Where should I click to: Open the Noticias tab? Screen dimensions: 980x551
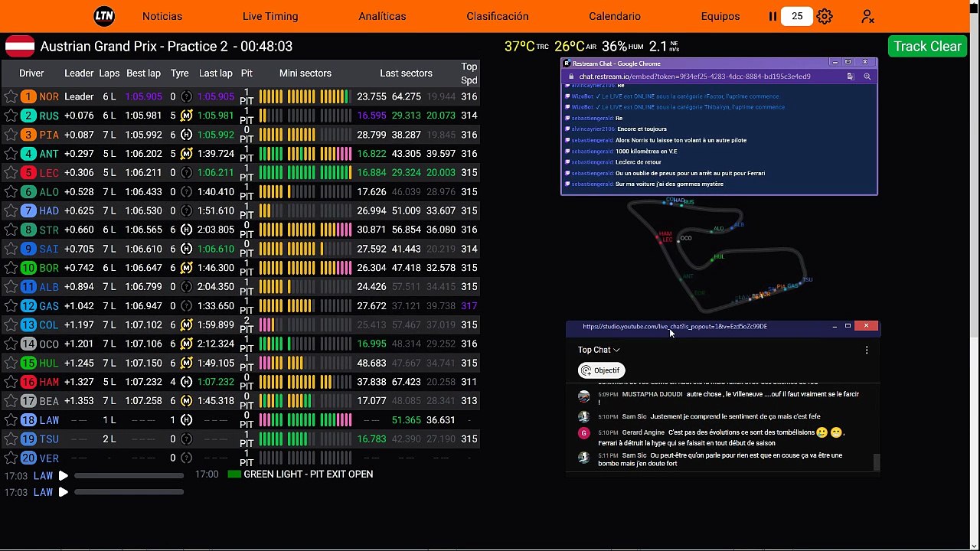click(162, 16)
